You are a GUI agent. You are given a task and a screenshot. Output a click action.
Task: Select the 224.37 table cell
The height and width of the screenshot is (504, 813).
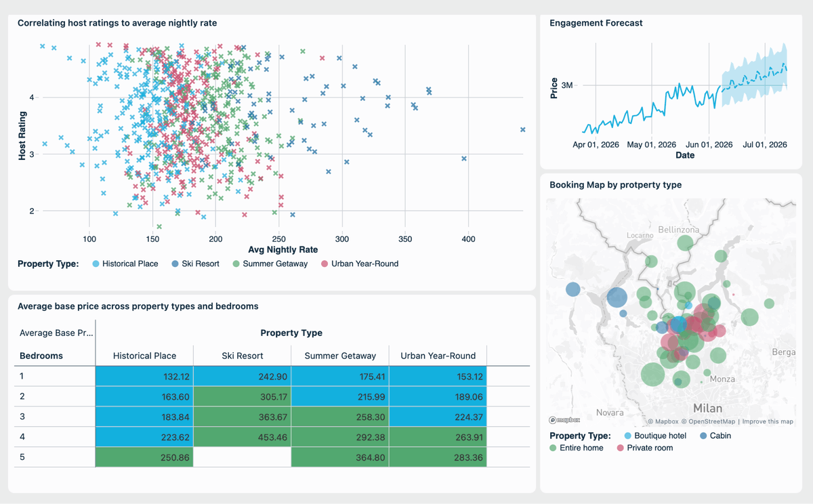438,417
